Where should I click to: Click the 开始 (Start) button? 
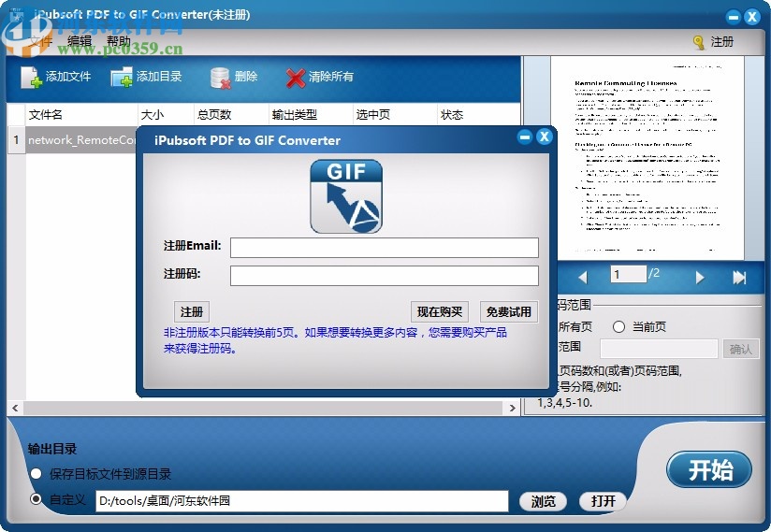coord(709,469)
